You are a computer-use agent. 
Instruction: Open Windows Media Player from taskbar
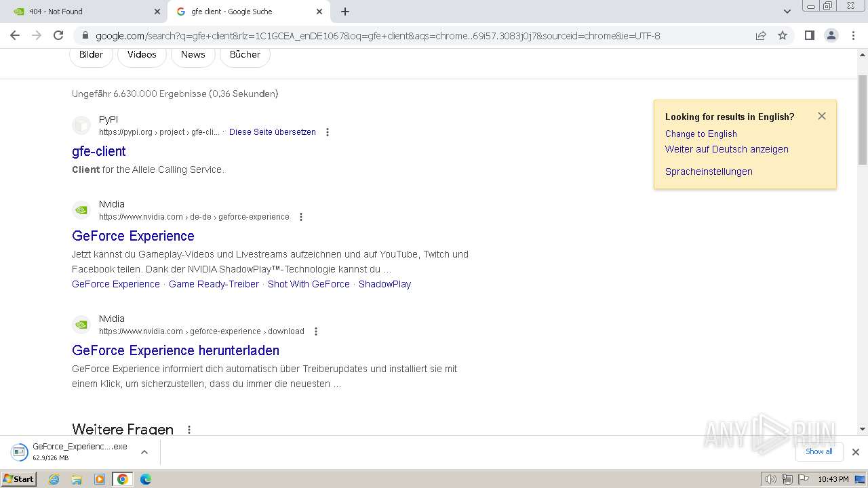pyautogui.click(x=100, y=479)
